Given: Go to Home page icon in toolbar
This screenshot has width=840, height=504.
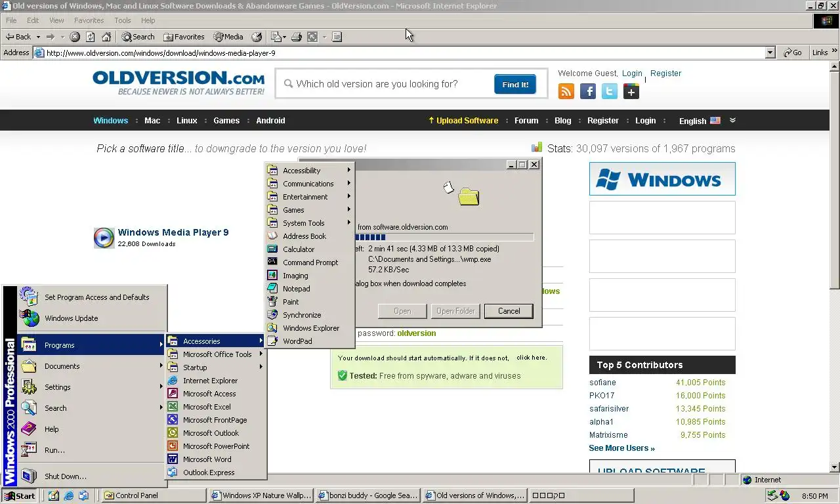Looking at the screenshot, I should tap(106, 37).
